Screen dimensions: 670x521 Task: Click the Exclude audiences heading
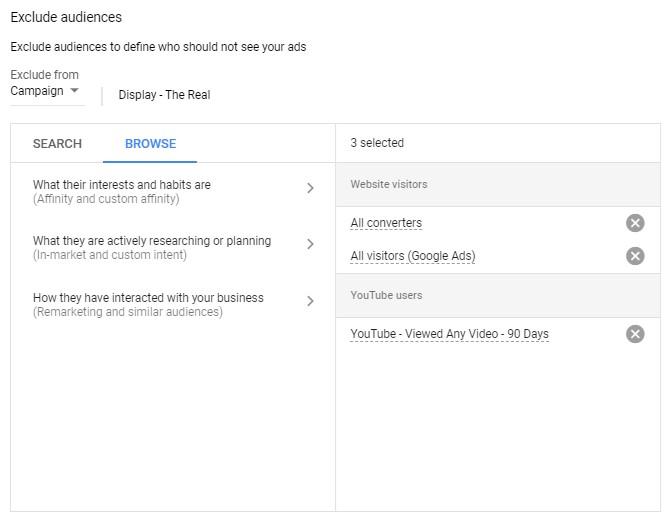click(x=66, y=17)
